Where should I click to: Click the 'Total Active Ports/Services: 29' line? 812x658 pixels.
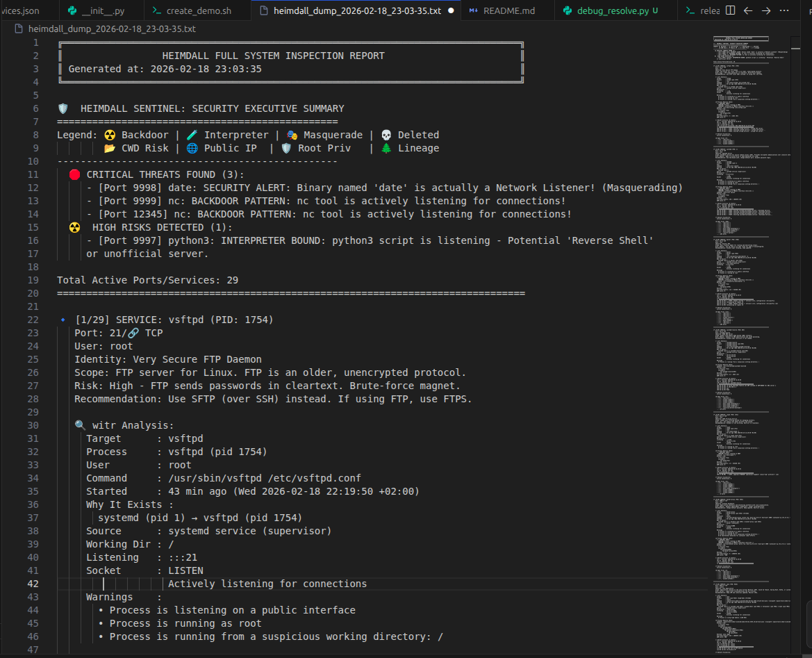point(147,280)
